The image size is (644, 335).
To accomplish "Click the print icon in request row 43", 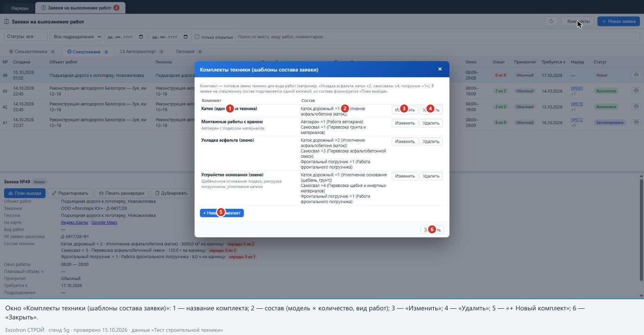I will coord(636,90).
